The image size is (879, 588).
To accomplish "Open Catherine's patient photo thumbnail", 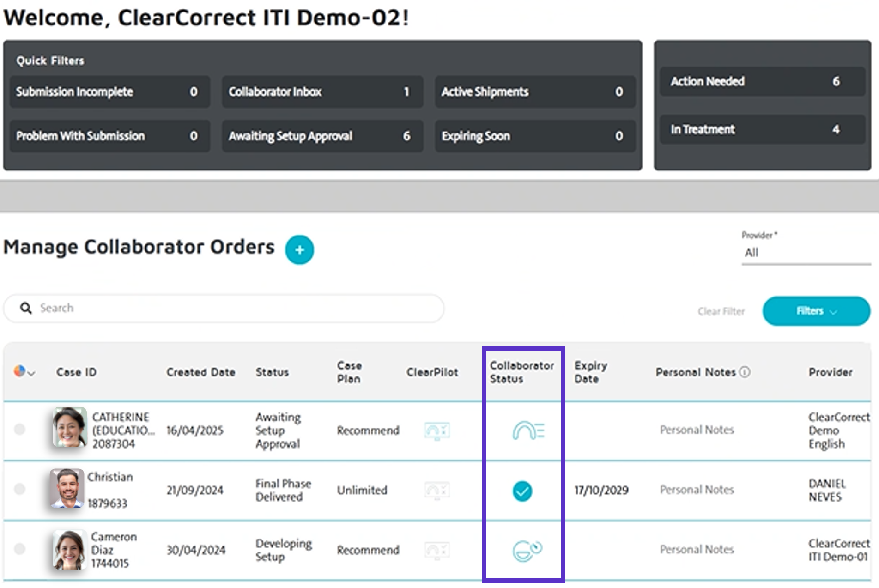I will click(69, 427).
